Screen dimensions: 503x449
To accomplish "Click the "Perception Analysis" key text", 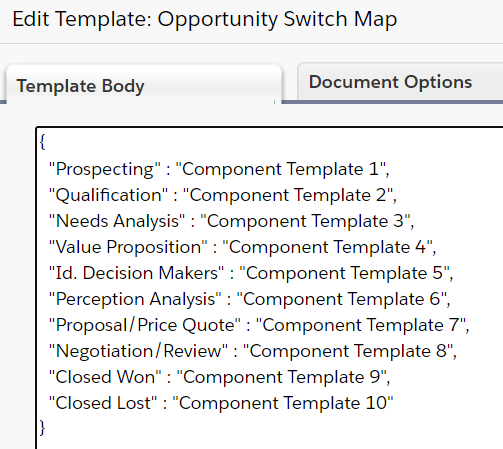I will [x=135, y=299].
